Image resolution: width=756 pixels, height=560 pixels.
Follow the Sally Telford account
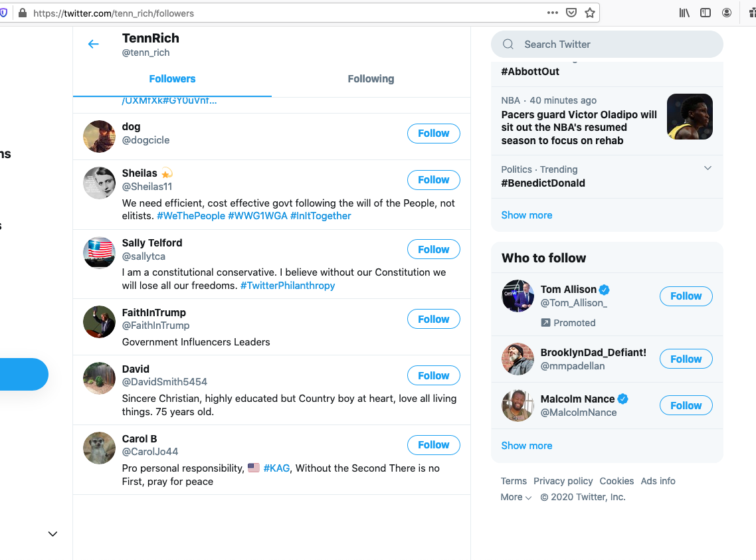point(433,249)
